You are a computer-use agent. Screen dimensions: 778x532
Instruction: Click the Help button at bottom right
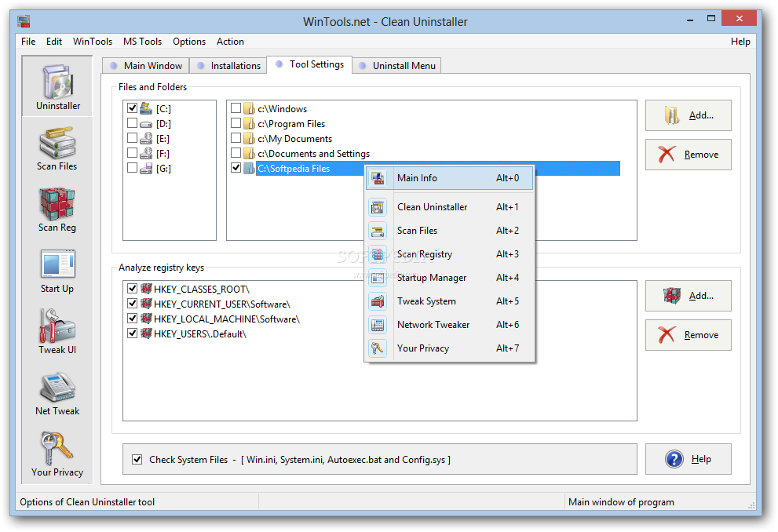[x=689, y=459]
